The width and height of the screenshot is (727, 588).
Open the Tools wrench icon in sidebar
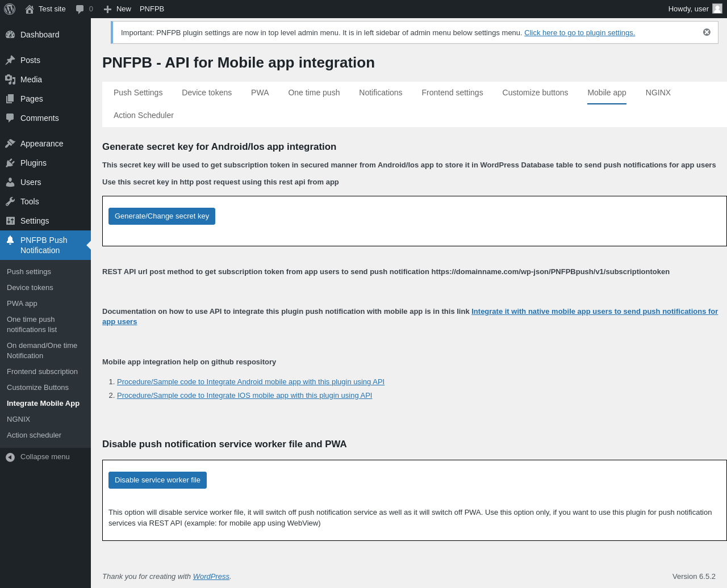[x=10, y=201]
